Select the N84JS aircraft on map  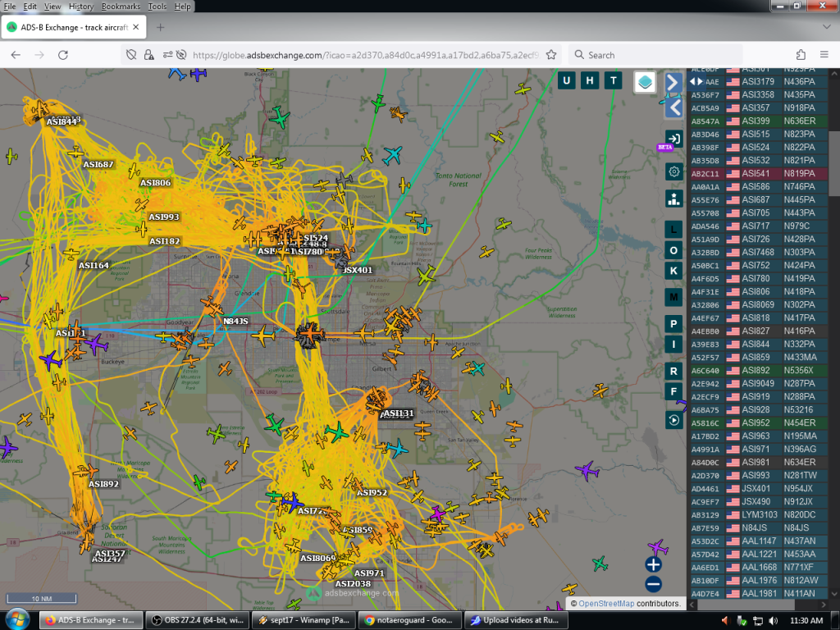coord(235,321)
